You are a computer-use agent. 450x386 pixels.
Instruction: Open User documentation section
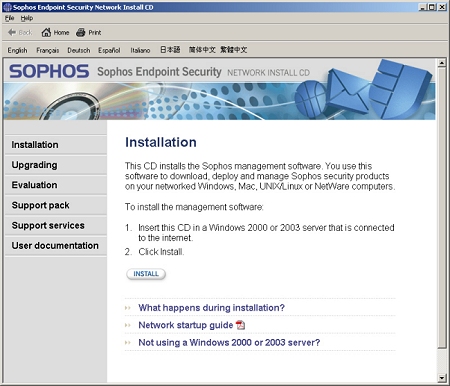tap(56, 246)
